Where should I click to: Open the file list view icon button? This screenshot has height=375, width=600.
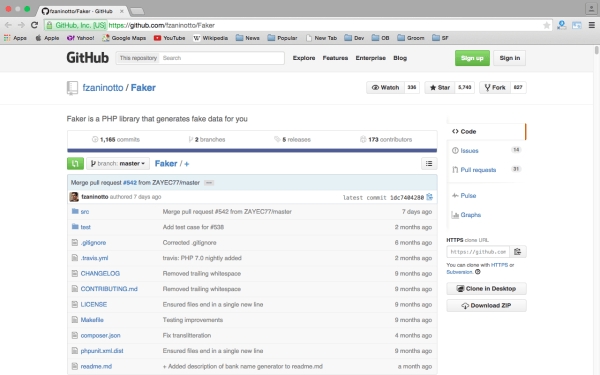coord(429,163)
